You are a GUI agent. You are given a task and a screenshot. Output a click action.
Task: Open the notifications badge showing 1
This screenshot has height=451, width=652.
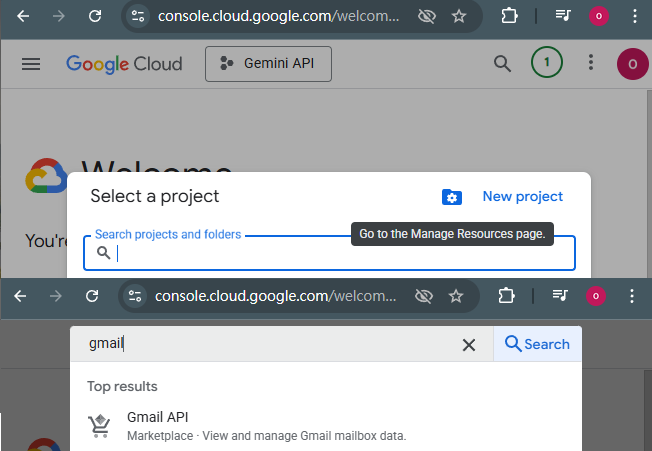(x=546, y=63)
